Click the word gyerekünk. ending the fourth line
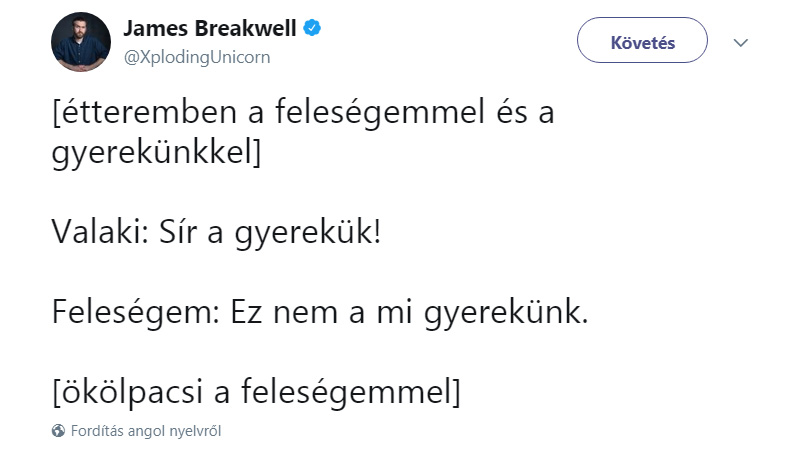 pos(506,313)
